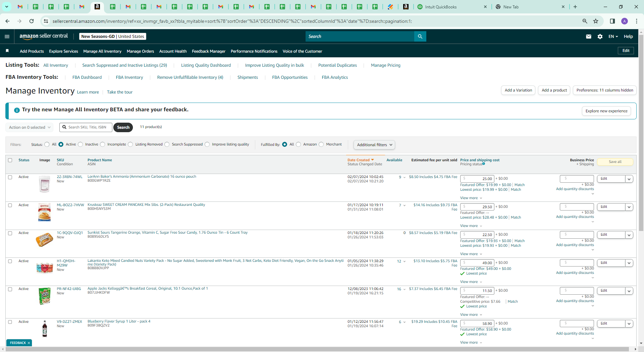This screenshot has width=644, height=352.
Task: Open Edit dropdown arrow for Krusteaz row
Action: (x=629, y=207)
